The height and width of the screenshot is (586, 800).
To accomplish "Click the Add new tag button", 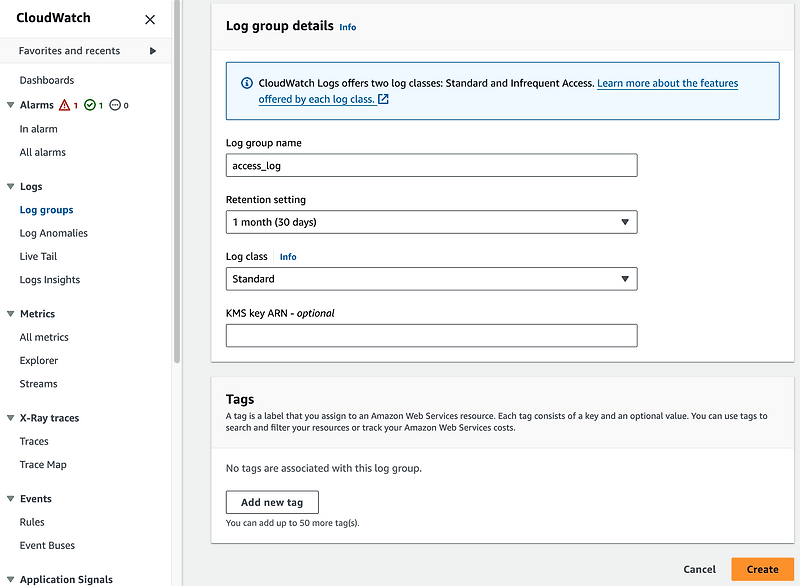I will click(272, 502).
